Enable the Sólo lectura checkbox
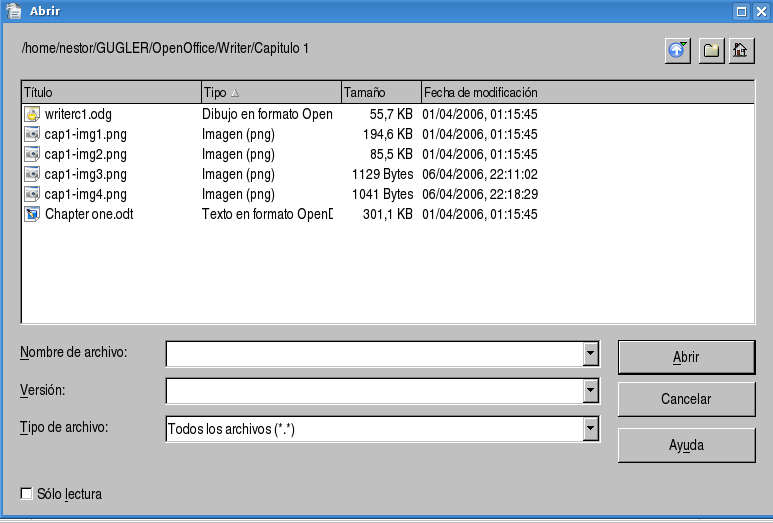This screenshot has width=773, height=523. click(27, 494)
